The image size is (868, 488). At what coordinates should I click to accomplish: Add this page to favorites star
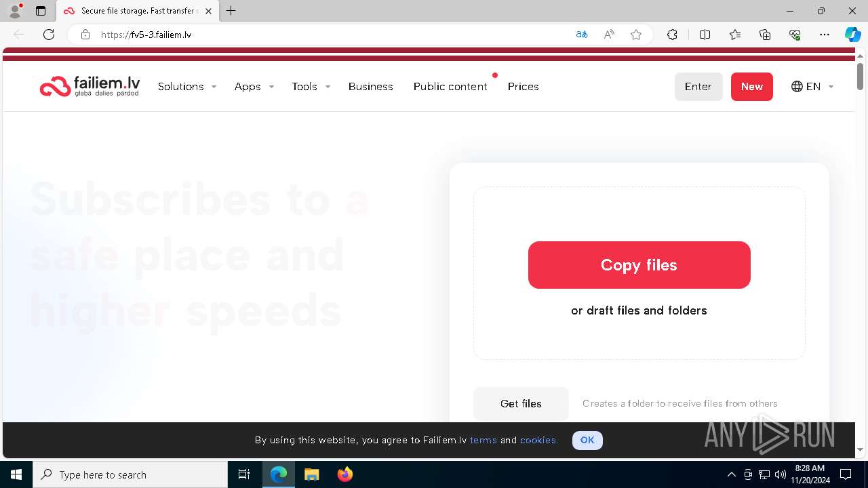[636, 35]
